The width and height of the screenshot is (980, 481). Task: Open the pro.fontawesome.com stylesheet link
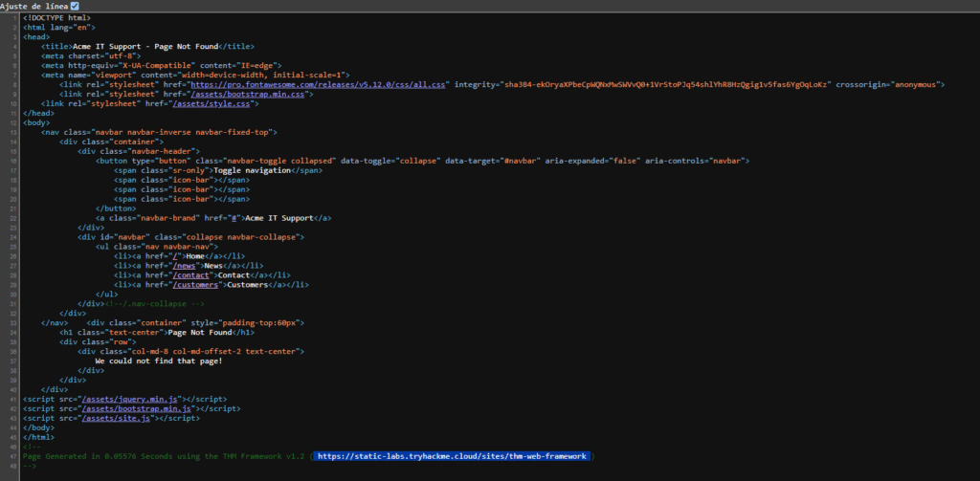click(318, 84)
